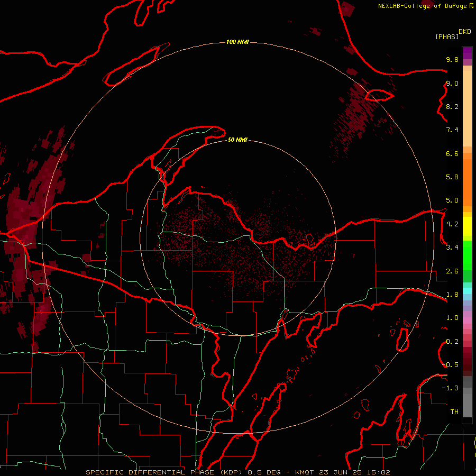Click the NEXLAB-College of DuPage header text
The image size is (476, 476).
point(423,6)
